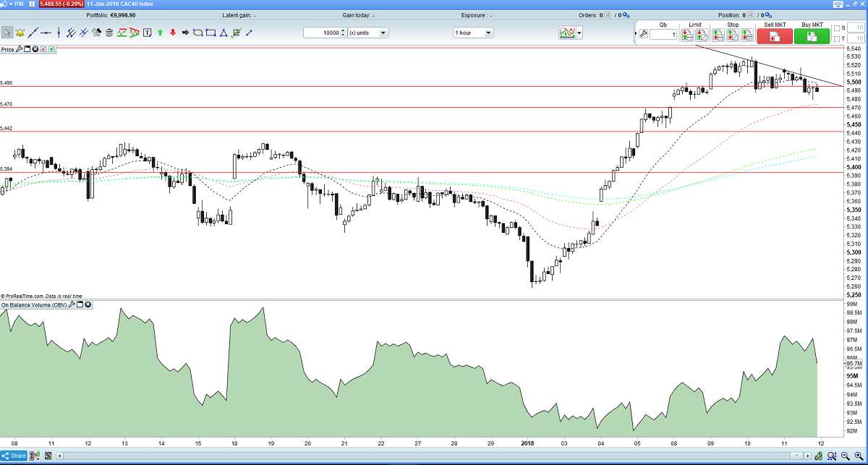
Task: Select the rectangle drawing tool
Action: (210, 33)
